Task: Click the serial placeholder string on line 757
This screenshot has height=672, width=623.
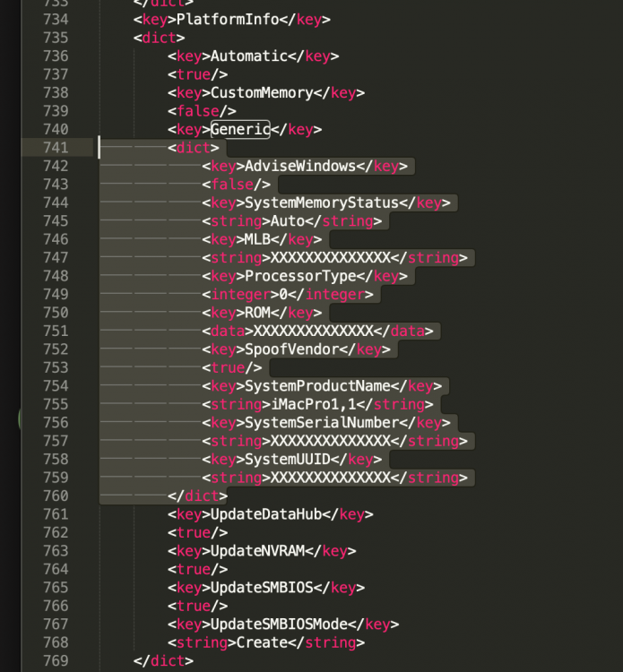Action: [331, 442]
